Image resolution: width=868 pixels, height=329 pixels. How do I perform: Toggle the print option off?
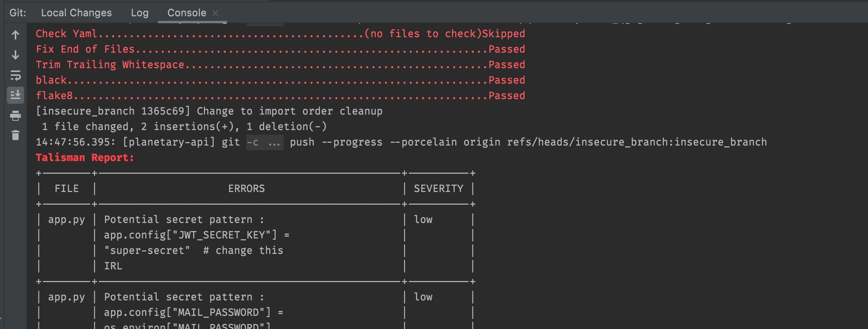[15, 116]
